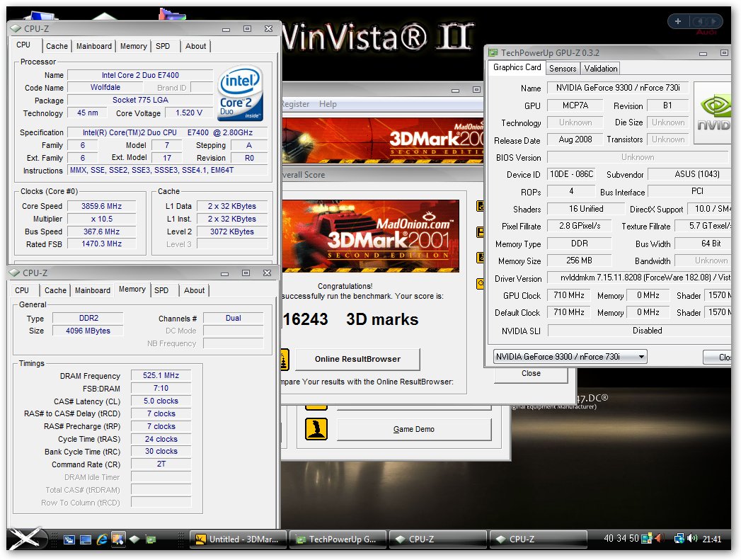Minimize the GPU-Z window
This screenshot has height=560, width=741.
click(x=703, y=53)
